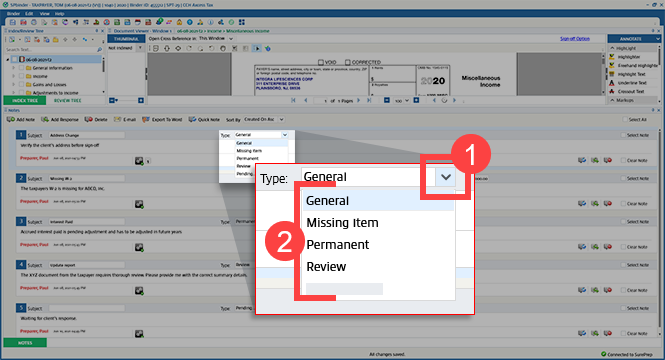This screenshot has width=665, height=360.
Task: Click Delete in notes toolbar
Action: click(96, 120)
